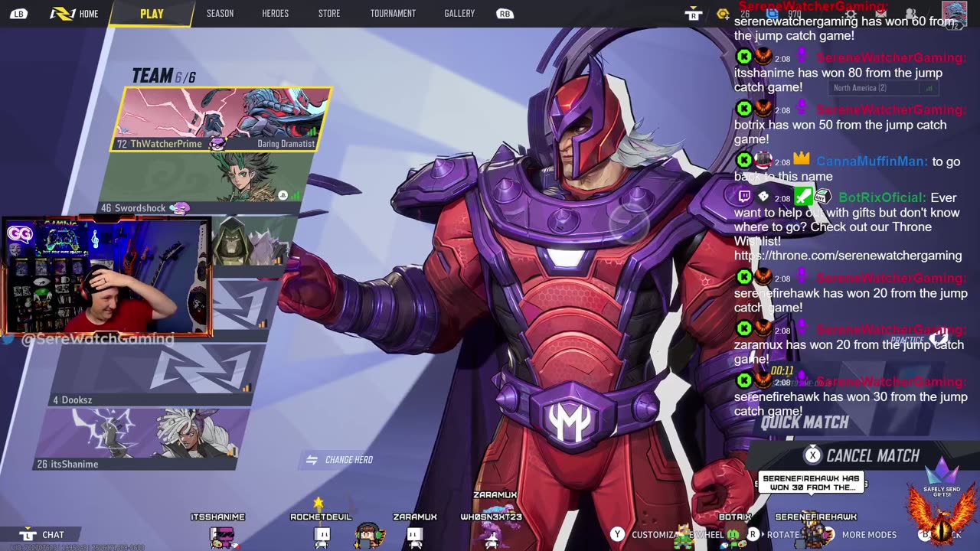Screen dimensions: 980x551
Task: Click the flaming phoenix logo in the bottom-right corner
Action: tap(942, 517)
